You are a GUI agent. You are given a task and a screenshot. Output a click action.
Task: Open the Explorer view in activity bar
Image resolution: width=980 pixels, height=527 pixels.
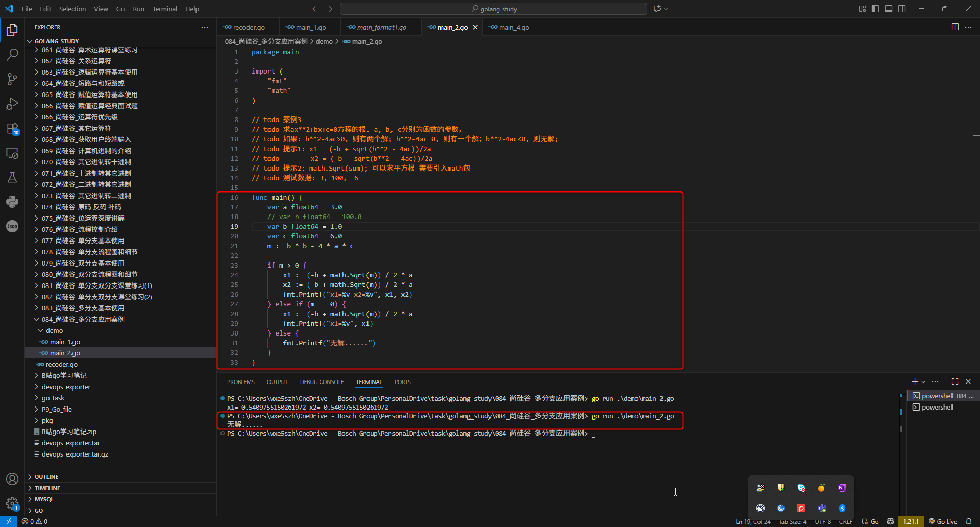pos(12,30)
